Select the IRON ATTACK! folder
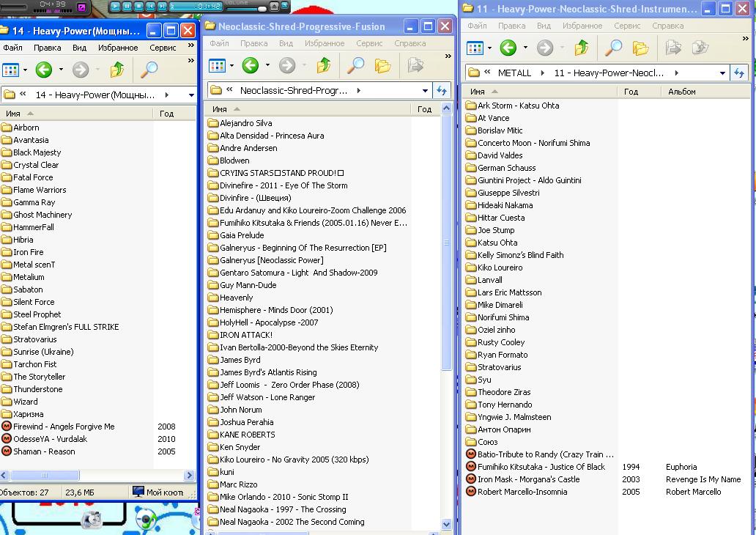 tap(240, 335)
